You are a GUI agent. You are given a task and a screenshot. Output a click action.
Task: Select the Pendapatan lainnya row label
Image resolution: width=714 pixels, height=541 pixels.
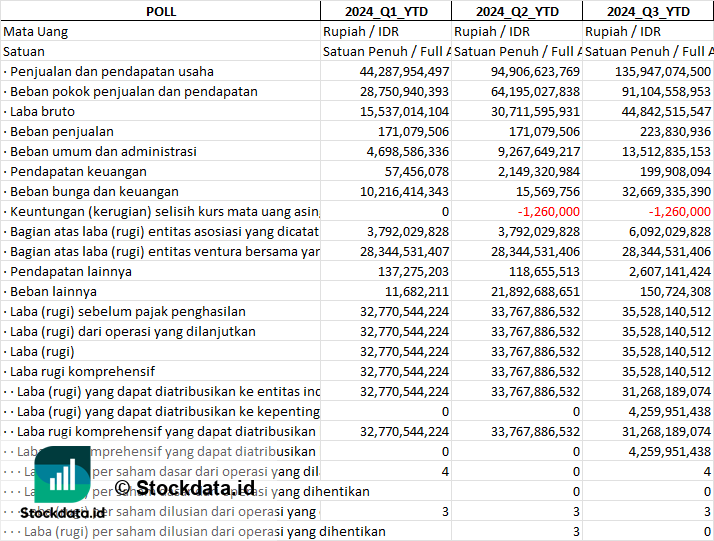[71, 271]
